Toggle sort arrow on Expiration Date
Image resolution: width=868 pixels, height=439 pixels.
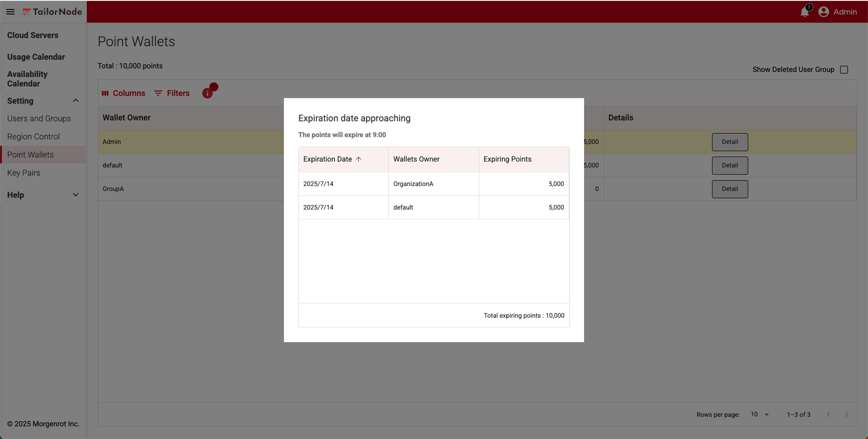[x=359, y=159]
